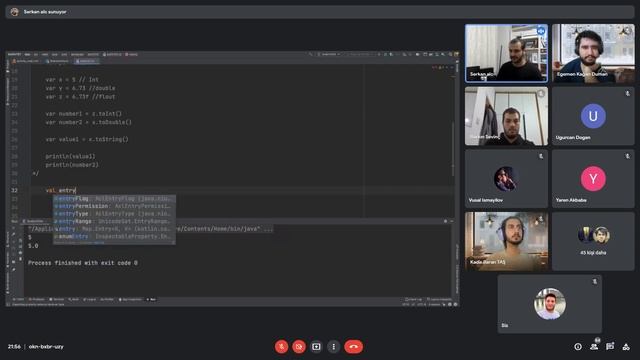Open meeting details info icon
Screen dimensions: 640x360
pyautogui.click(x=578, y=347)
